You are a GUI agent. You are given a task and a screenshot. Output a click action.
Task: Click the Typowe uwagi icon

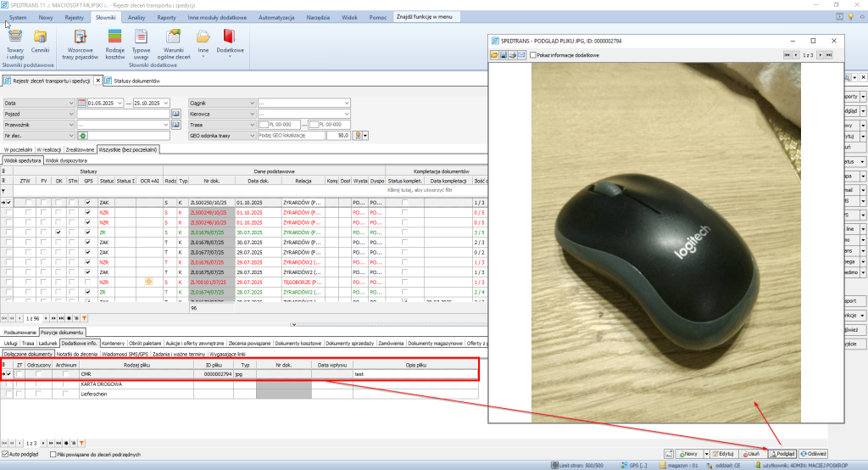click(x=141, y=42)
